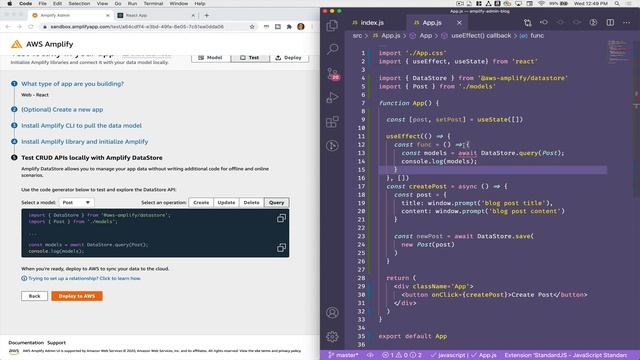Click the AWS Amplify logo
Screen dimensions: 640x360
(x=42, y=44)
